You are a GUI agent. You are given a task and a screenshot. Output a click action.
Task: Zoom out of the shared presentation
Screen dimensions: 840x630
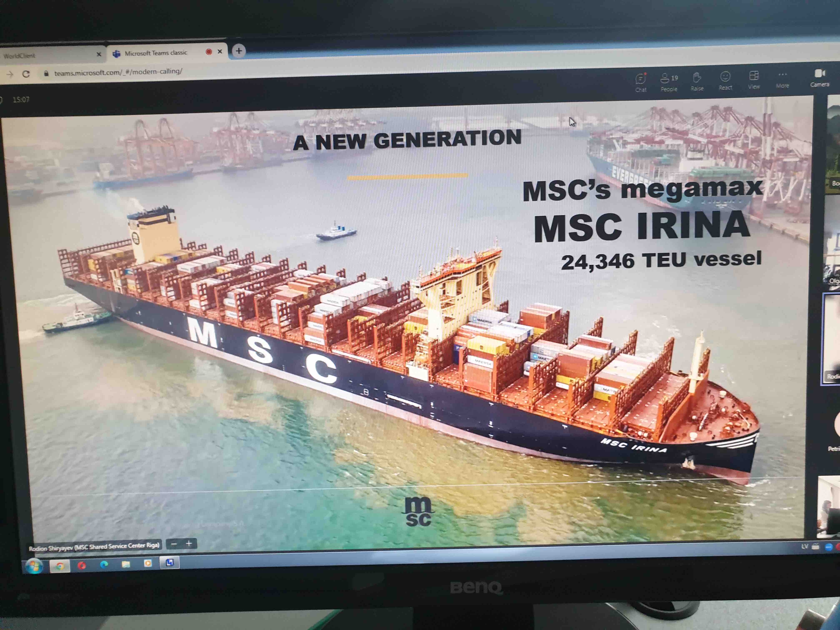click(174, 544)
